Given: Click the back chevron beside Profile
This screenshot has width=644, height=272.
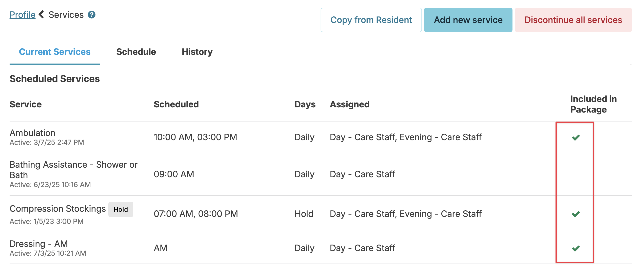Looking at the screenshot, I should pos(41,15).
